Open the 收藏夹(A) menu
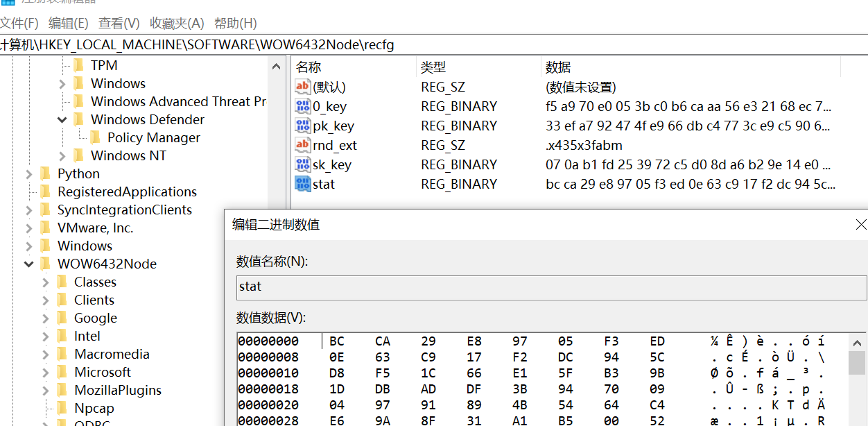Screen dimensions: 868x426 [177, 23]
